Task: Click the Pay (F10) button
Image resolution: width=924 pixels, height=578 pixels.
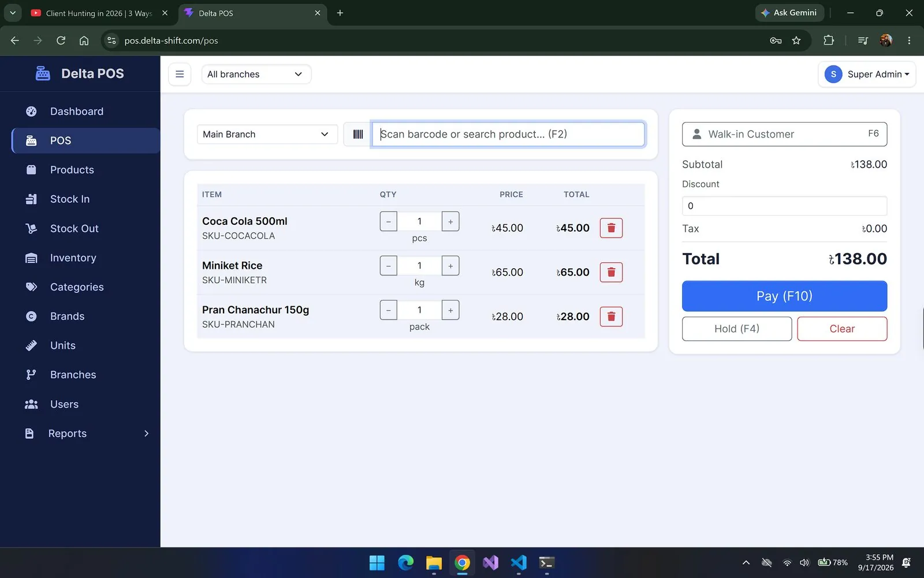Action: coord(784,296)
